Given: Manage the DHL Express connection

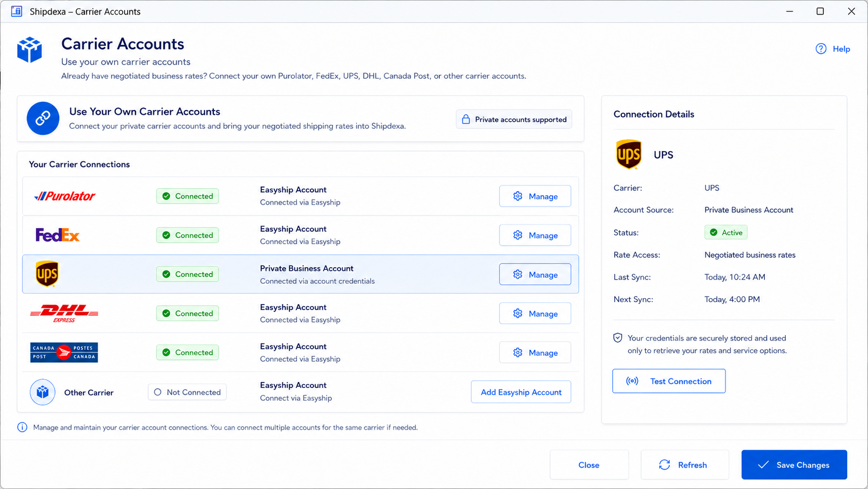Looking at the screenshot, I should tap(535, 313).
